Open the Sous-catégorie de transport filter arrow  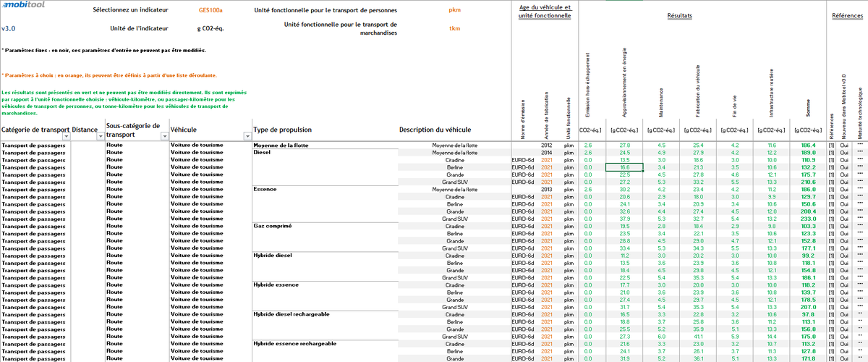coord(164,135)
